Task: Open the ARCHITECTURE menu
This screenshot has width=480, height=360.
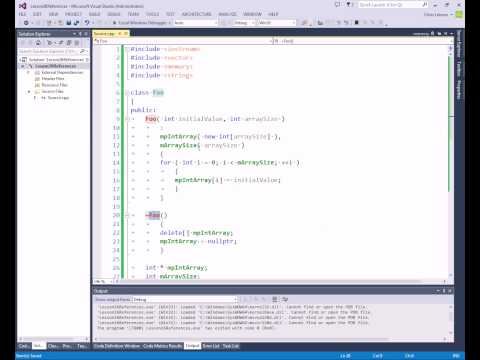Action: tap(197, 14)
